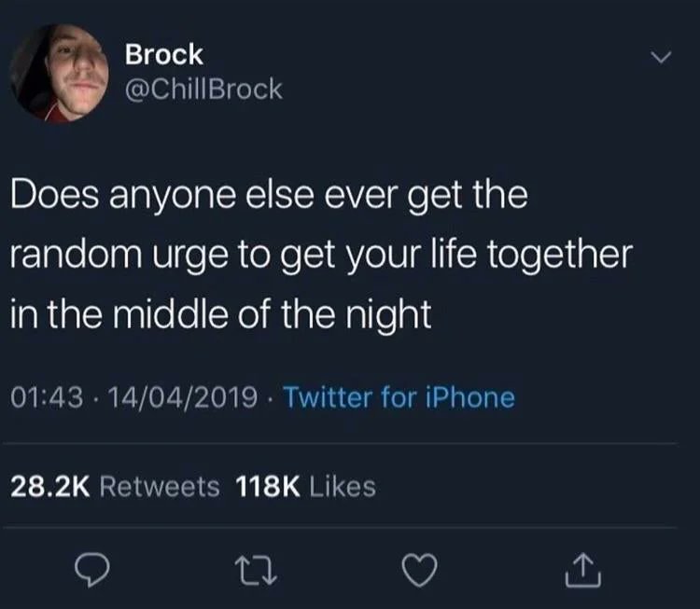This screenshot has width=700, height=609.
Task: Open Brock's profile picture
Action: [x=60, y=73]
